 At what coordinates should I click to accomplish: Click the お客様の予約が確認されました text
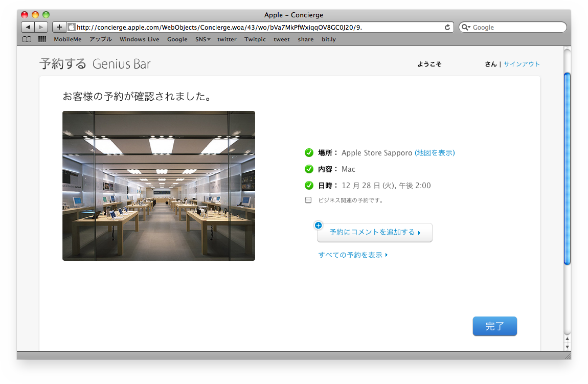(137, 96)
